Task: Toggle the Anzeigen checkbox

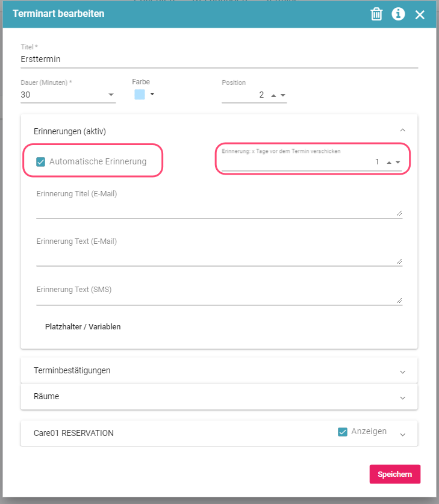Action: pos(343,432)
